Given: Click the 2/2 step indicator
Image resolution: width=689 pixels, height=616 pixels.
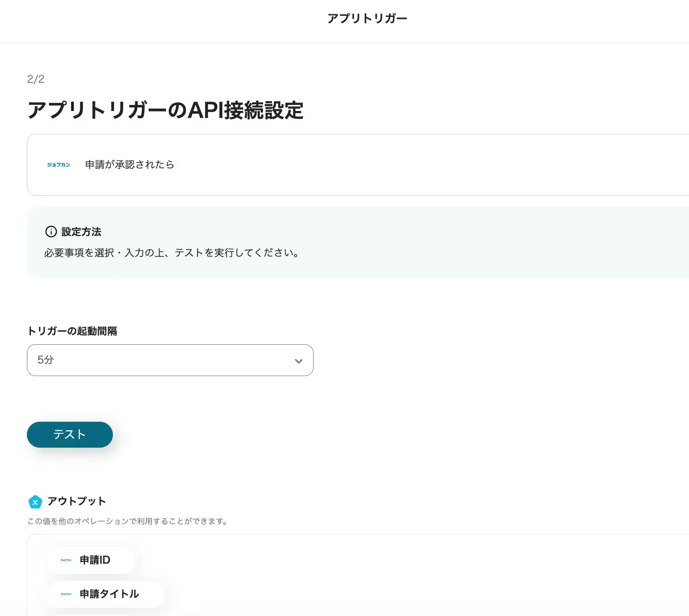Looking at the screenshot, I should click(x=36, y=79).
